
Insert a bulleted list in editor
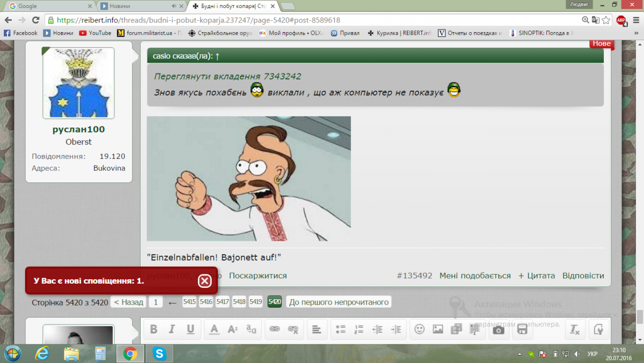341,329
